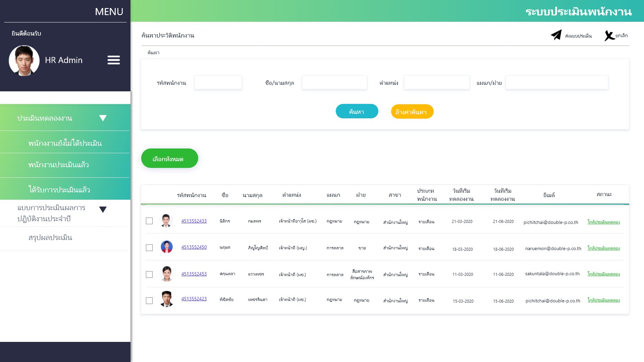Click the ชื่อ/นามสกุล search field
Image resolution: width=644 pixels, height=362 pixels.
coord(334,82)
